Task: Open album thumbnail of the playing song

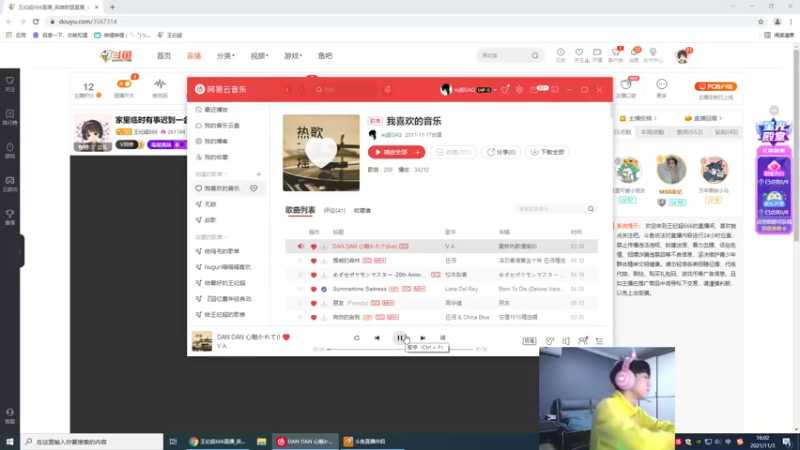Action: coord(202,341)
